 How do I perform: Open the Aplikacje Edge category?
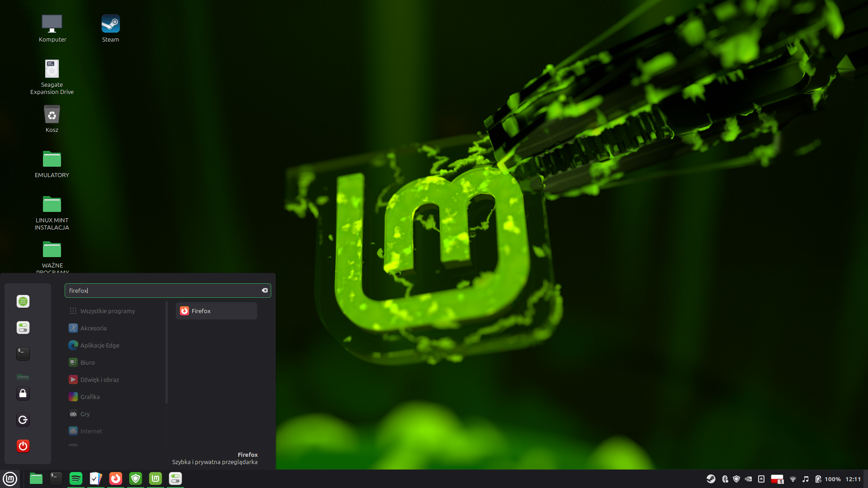(x=99, y=345)
